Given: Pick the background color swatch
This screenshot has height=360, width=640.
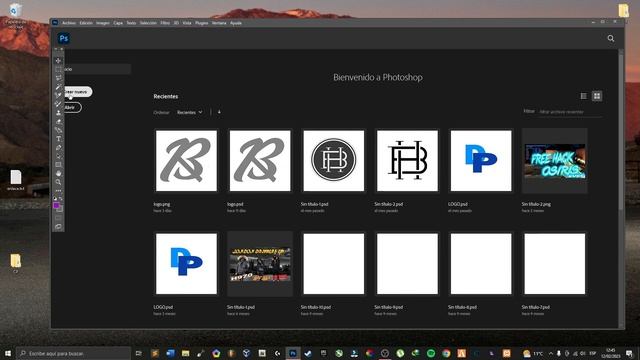Looking at the screenshot, I should [61, 209].
